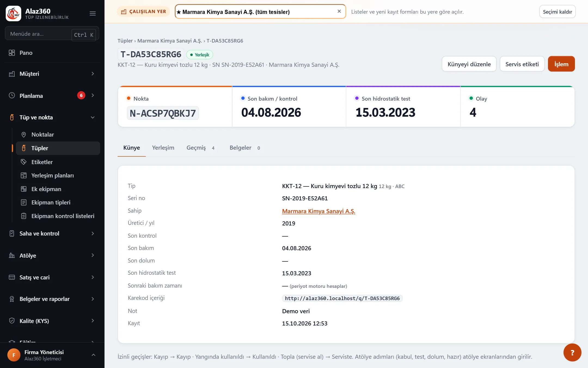This screenshot has width=588, height=368.
Task: Click the N-ACSP7QBKJ7 point code
Action: (163, 113)
